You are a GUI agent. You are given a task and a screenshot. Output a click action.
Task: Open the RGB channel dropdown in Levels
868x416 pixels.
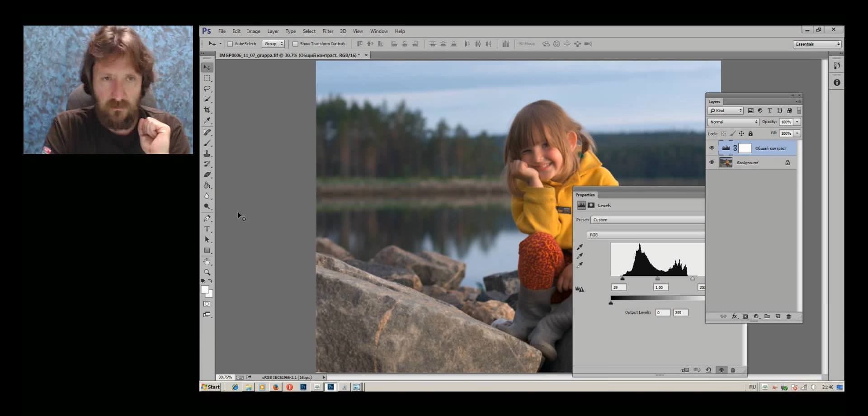pyautogui.click(x=646, y=235)
